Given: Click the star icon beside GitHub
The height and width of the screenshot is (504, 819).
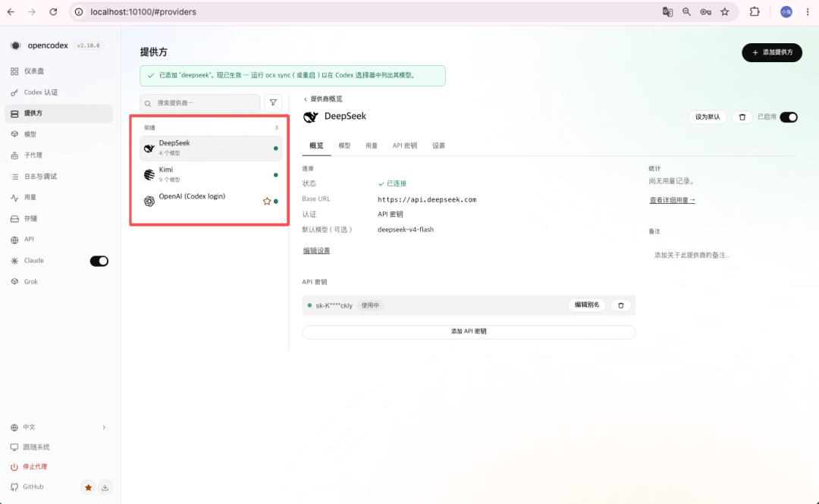Looking at the screenshot, I should tap(88, 487).
